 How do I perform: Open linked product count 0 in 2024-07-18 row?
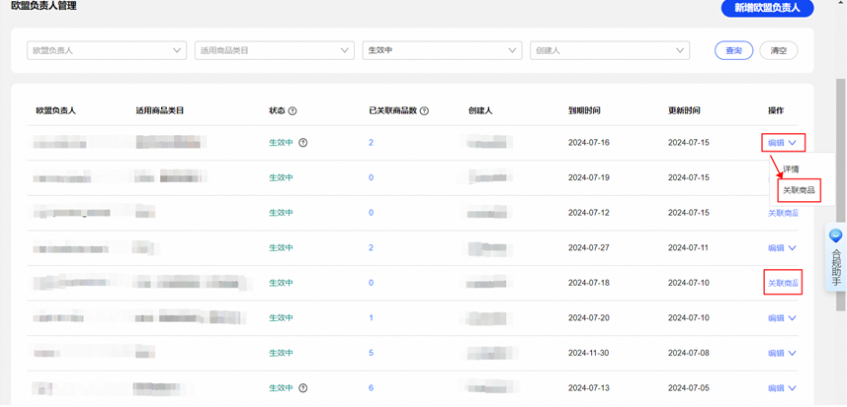coord(371,283)
